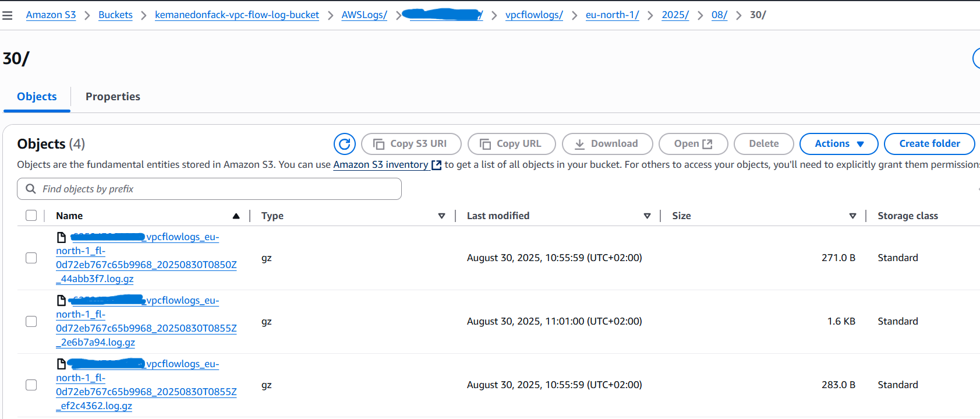Screen dimensions: 980x419
Task: Navigate to 08/ breadcrumb
Action: pos(719,15)
